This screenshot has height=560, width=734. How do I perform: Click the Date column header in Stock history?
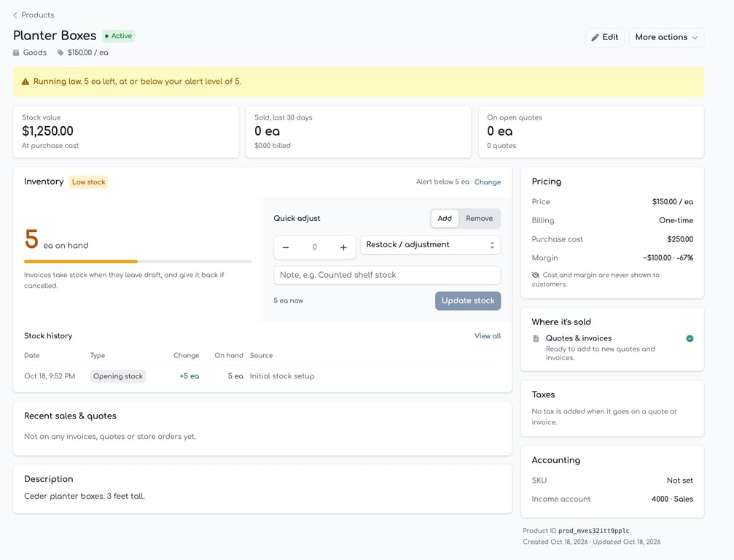point(32,356)
